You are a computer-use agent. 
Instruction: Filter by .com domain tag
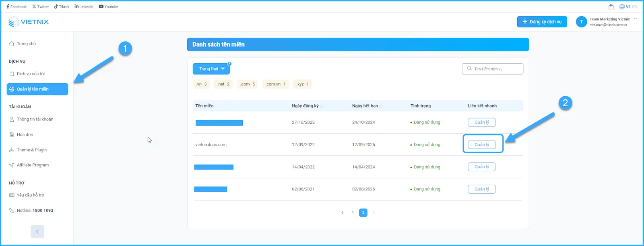[x=248, y=84]
